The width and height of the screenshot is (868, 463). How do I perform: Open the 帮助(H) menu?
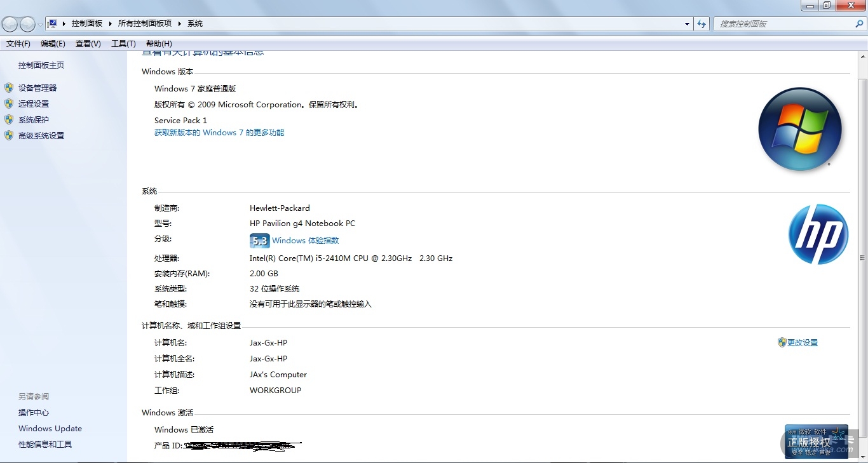tap(159, 44)
